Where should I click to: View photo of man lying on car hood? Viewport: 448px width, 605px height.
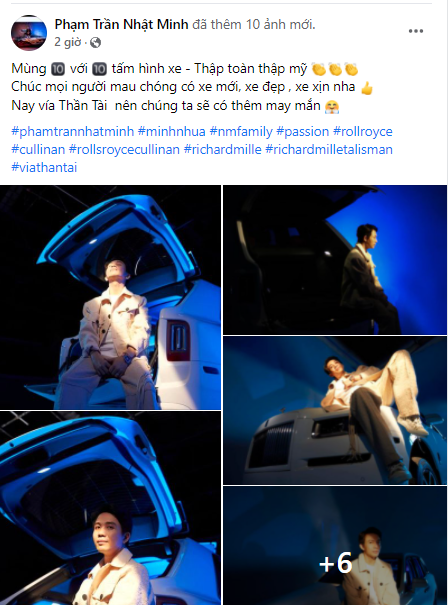(335, 410)
